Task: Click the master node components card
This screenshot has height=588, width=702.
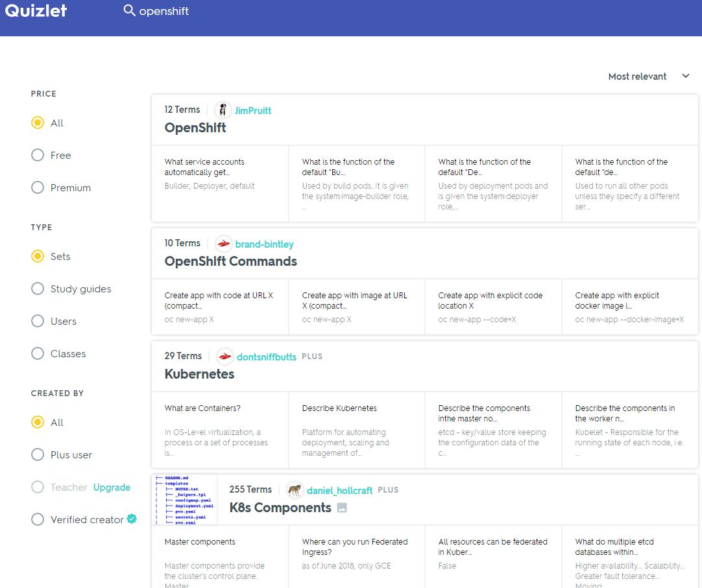Action: pos(493,430)
